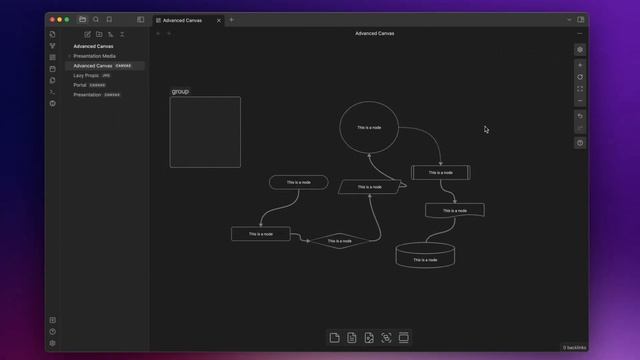Open a new tab with plus
640x360 pixels.
[231, 20]
